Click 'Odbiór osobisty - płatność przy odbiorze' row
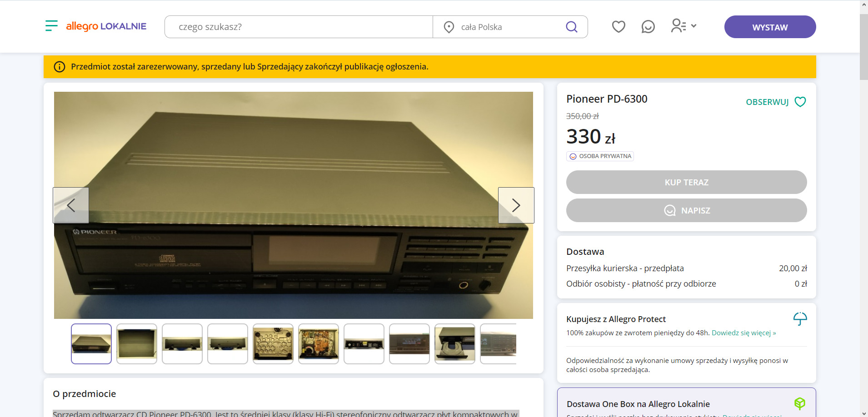Screen dimensions: 868x417 point(686,284)
